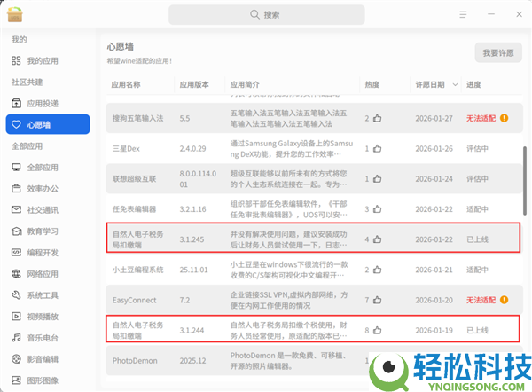This screenshot has height=392, width=532.
Task: Click 已上线 status of version 3.1.245
Action: [477, 239]
